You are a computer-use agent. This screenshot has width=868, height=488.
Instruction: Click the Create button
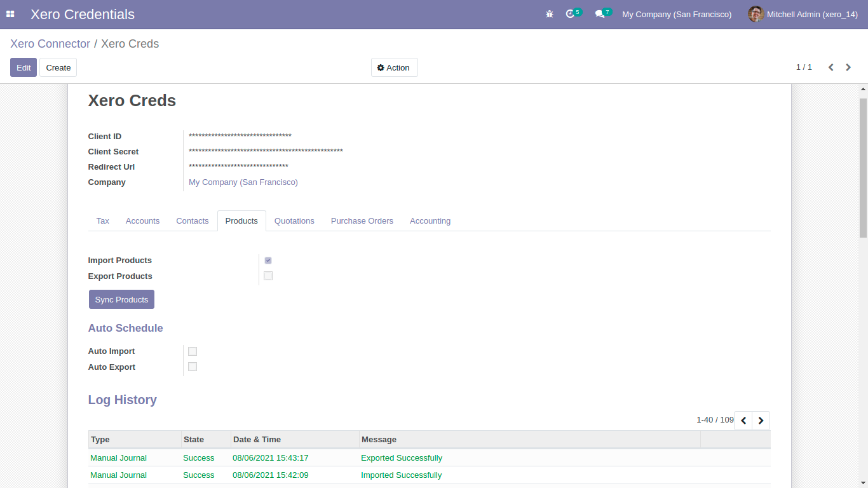pyautogui.click(x=58, y=67)
